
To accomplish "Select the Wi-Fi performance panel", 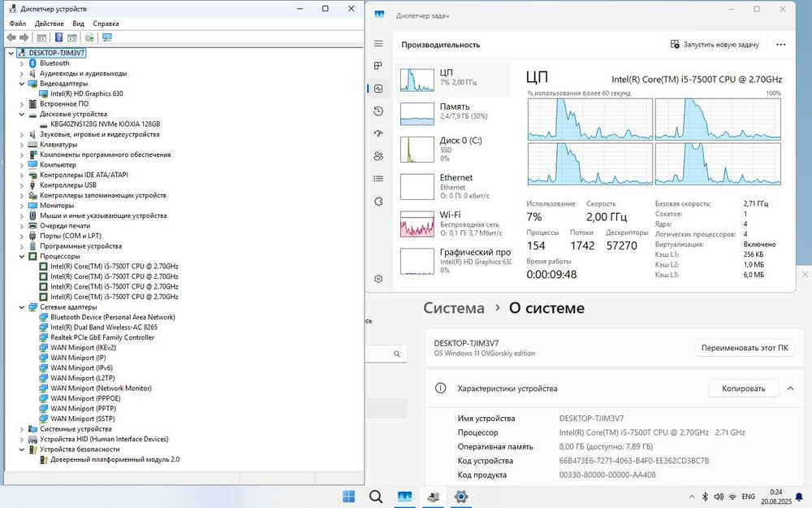I will 452,224.
